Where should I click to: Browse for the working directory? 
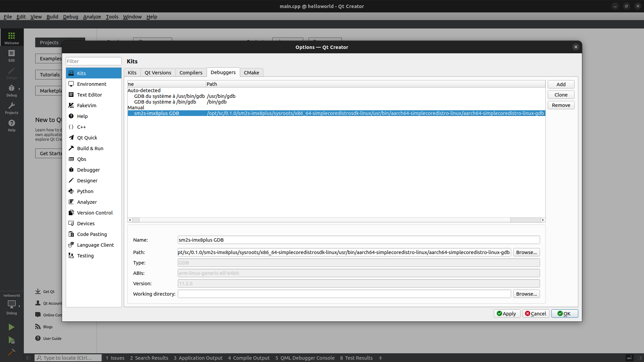[x=526, y=294]
